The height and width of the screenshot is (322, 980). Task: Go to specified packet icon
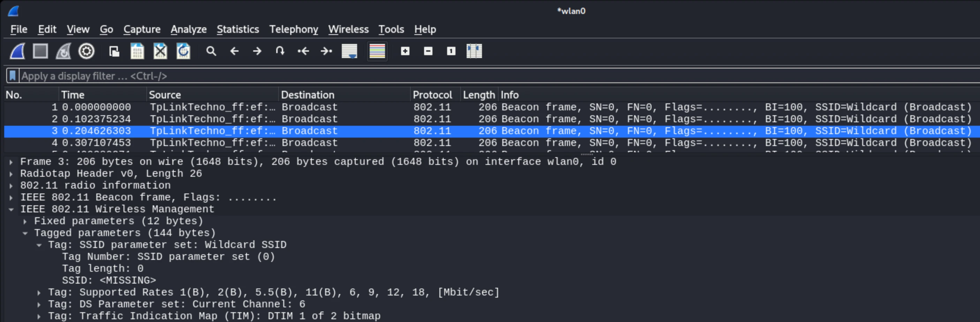(x=280, y=51)
